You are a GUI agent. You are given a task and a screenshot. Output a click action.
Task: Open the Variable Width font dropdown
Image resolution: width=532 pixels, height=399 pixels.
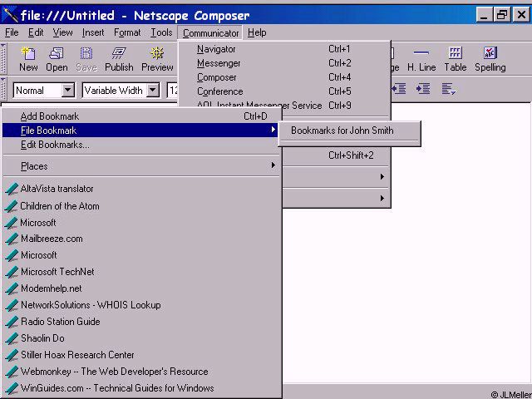click(x=153, y=91)
